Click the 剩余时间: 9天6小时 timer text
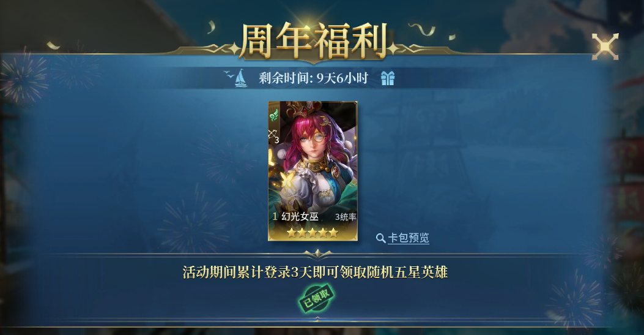Screen dimensions: 644x335 [313, 78]
